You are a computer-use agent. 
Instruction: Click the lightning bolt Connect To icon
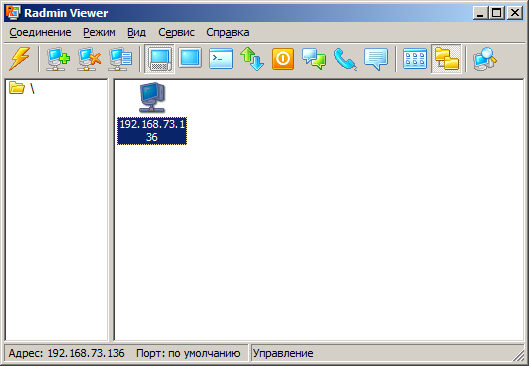click(x=20, y=59)
